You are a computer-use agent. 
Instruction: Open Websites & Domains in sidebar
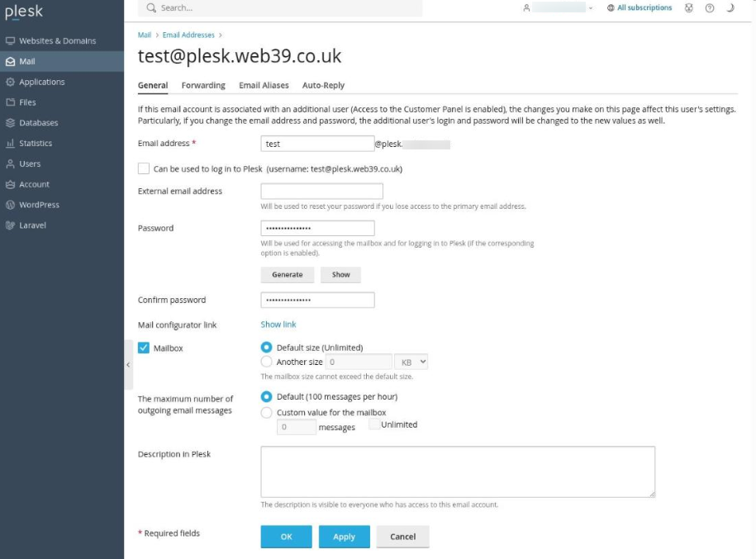coord(51,40)
